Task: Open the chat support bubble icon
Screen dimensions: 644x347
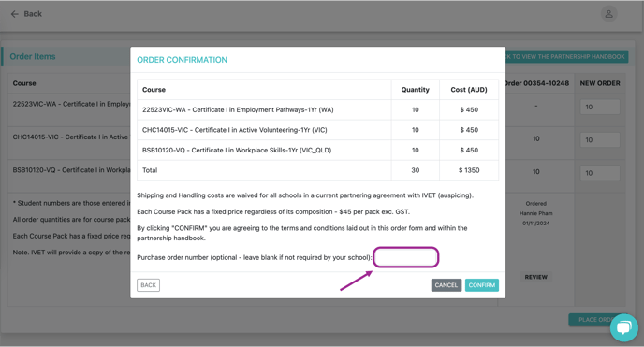Action: (x=623, y=327)
